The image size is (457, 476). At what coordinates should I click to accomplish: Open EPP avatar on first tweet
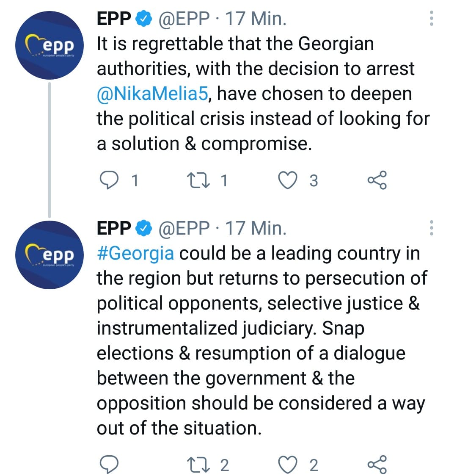point(50,45)
